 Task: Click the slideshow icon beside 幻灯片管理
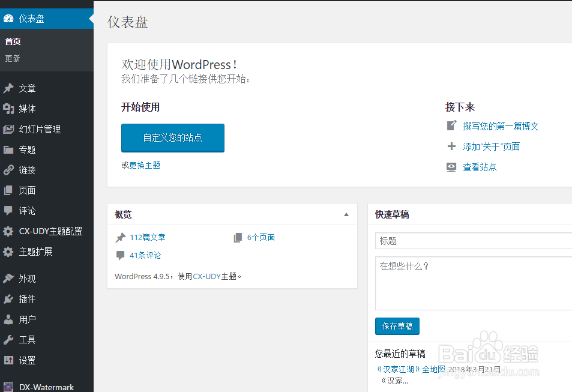(x=8, y=129)
